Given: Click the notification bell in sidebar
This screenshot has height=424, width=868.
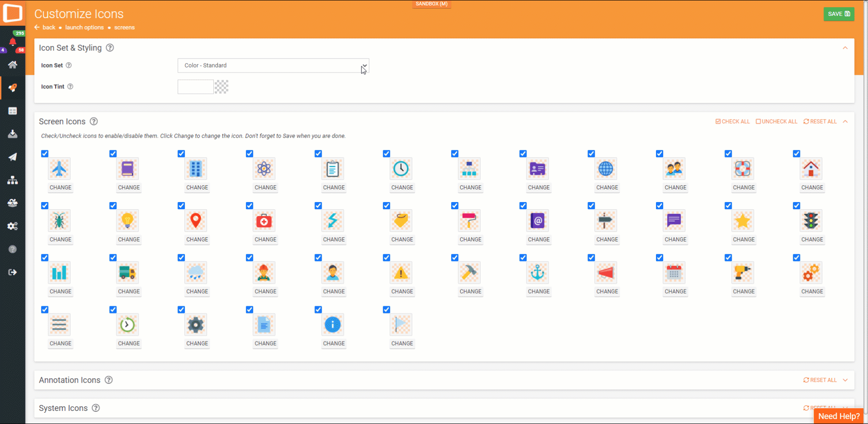Looking at the screenshot, I should click(13, 42).
